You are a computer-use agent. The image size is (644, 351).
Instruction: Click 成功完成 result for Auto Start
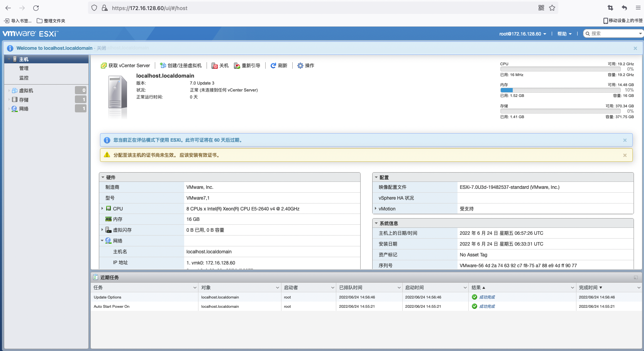(487, 307)
